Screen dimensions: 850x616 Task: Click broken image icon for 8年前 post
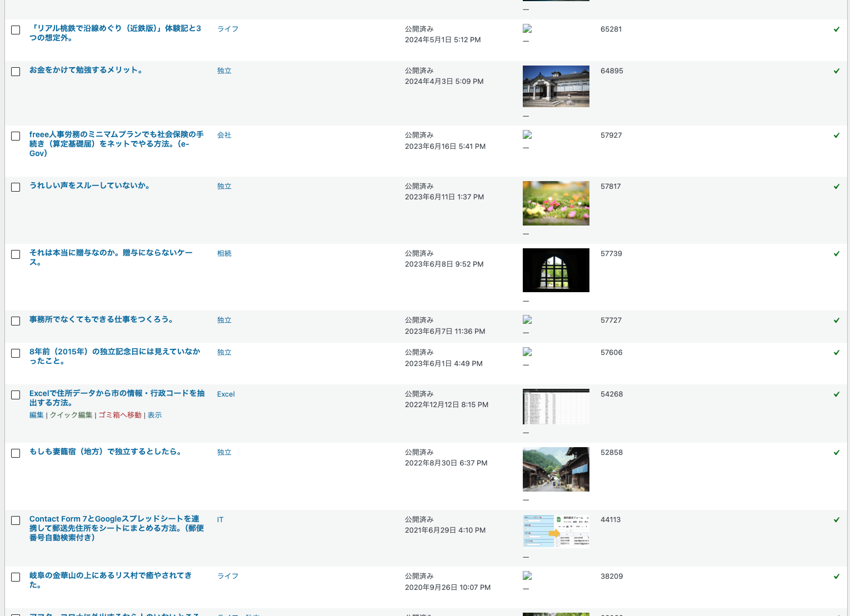527,352
